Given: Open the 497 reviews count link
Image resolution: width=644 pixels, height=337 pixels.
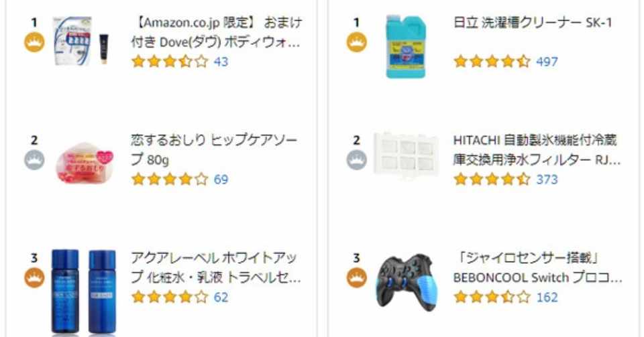Looking at the screenshot, I should 547,62.
